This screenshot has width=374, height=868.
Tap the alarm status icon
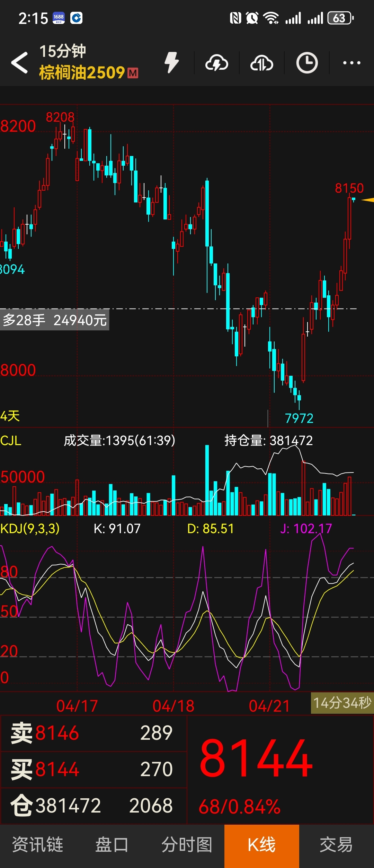point(252,18)
